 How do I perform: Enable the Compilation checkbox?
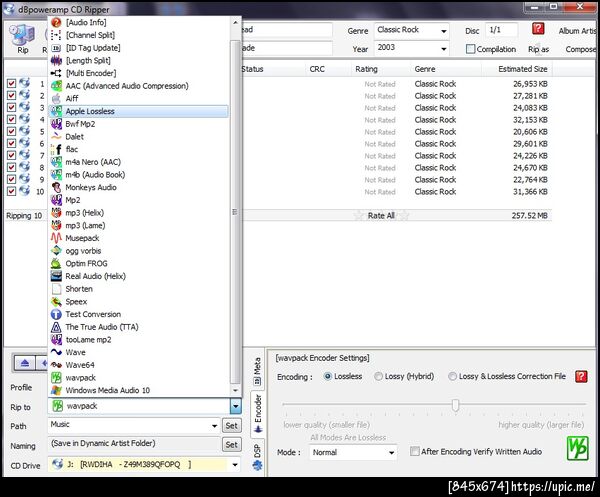pyautogui.click(x=471, y=49)
